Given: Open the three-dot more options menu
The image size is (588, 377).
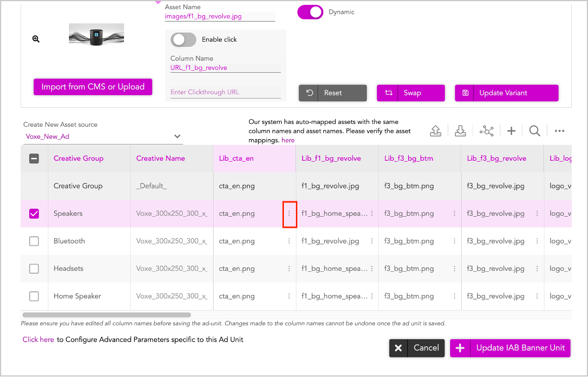Looking at the screenshot, I should 559,131.
